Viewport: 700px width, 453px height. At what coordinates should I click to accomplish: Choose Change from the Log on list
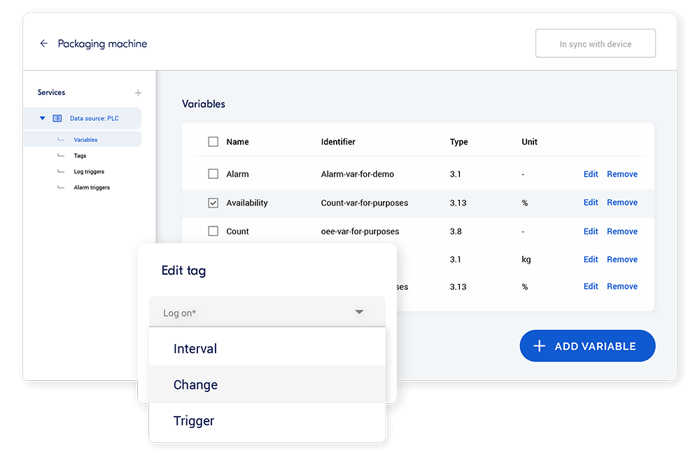(x=195, y=385)
